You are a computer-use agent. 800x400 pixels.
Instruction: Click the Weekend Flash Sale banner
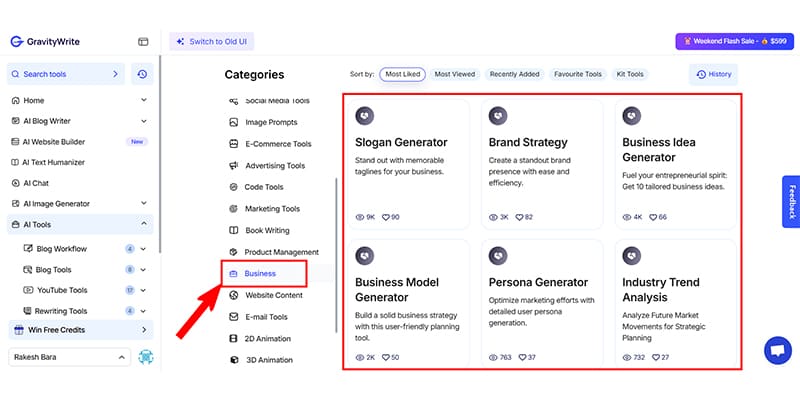pos(735,41)
